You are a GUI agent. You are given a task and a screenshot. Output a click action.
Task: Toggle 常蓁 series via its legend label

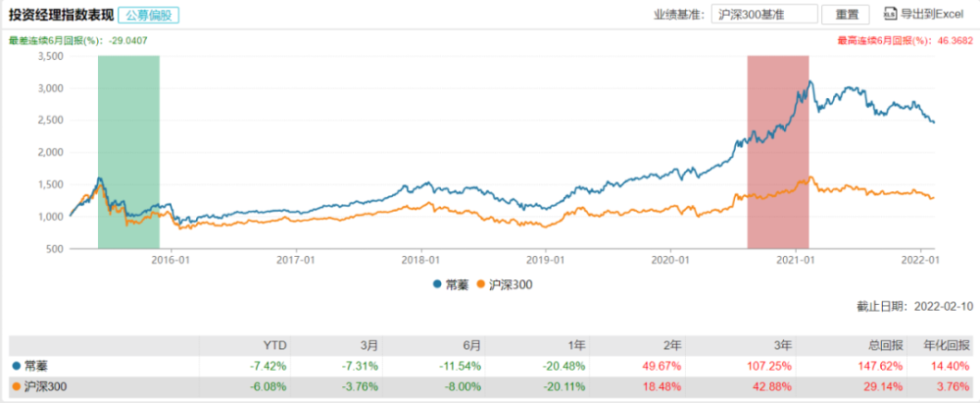(x=454, y=284)
